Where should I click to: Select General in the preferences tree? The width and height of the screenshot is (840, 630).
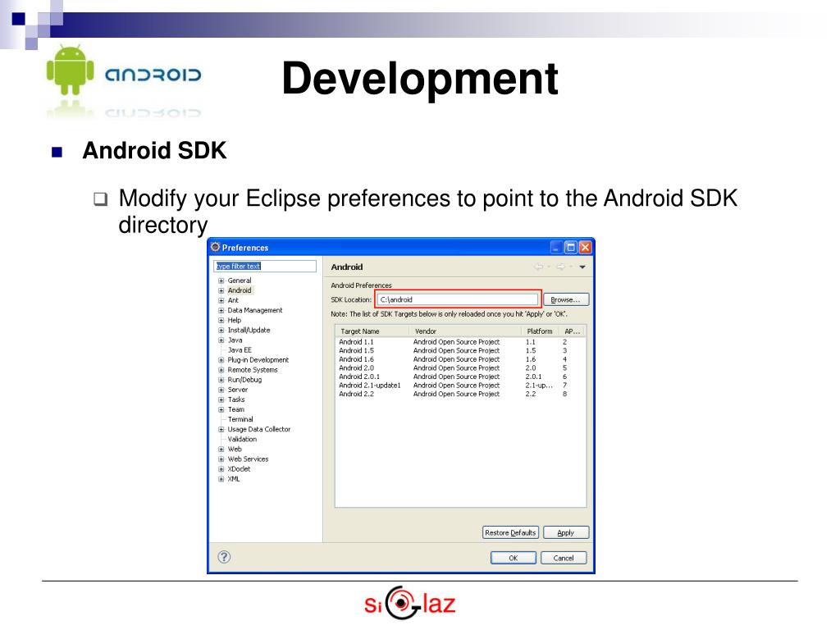pos(240,281)
